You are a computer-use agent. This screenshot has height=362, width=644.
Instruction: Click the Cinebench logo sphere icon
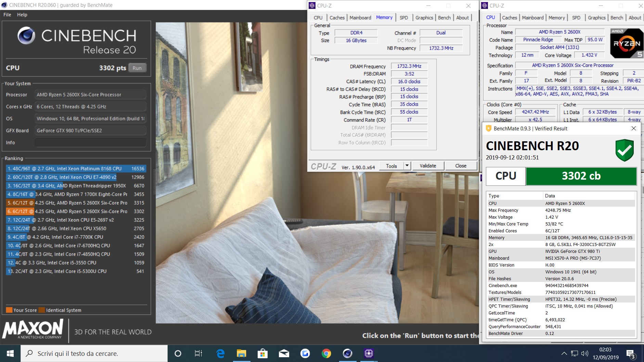coord(26,36)
